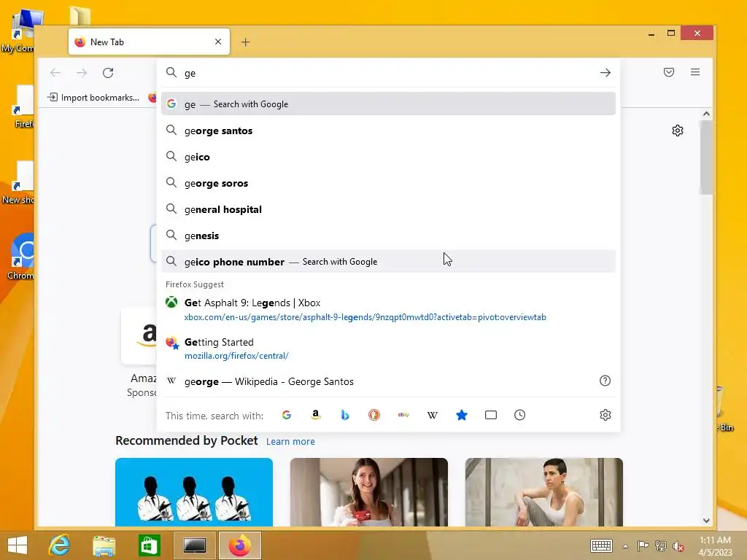
Task: Search this time with Wikipedia icon
Action: [x=433, y=415]
